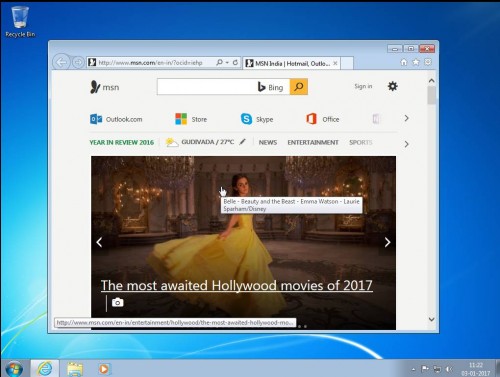Expand more service shortcuts with right chevron
The height and width of the screenshot is (377, 500).
point(406,118)
